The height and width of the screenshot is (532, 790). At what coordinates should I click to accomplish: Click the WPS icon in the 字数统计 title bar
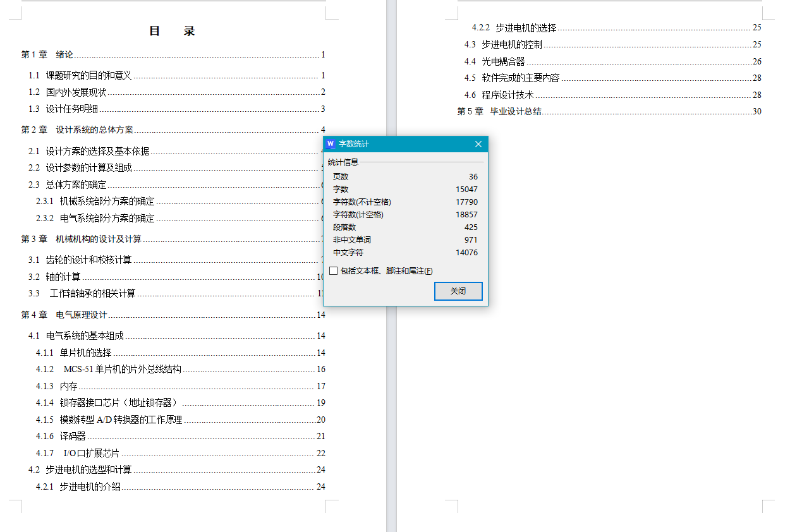pos(331,144)
